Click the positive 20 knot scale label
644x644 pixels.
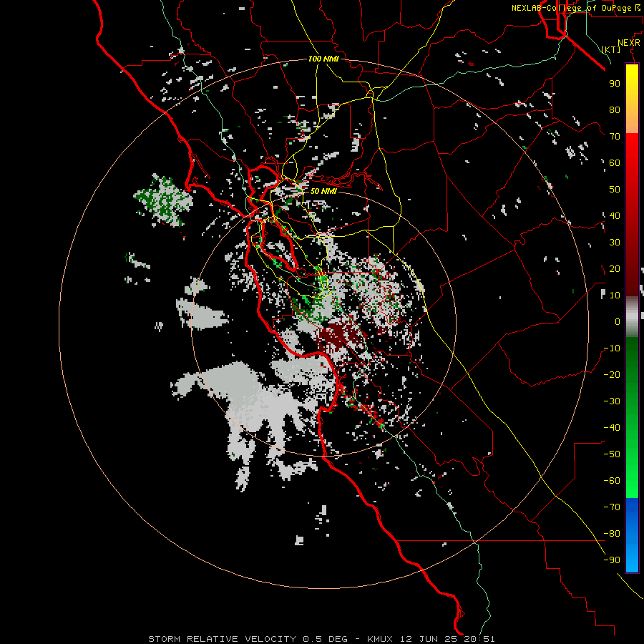coord(615,268)
